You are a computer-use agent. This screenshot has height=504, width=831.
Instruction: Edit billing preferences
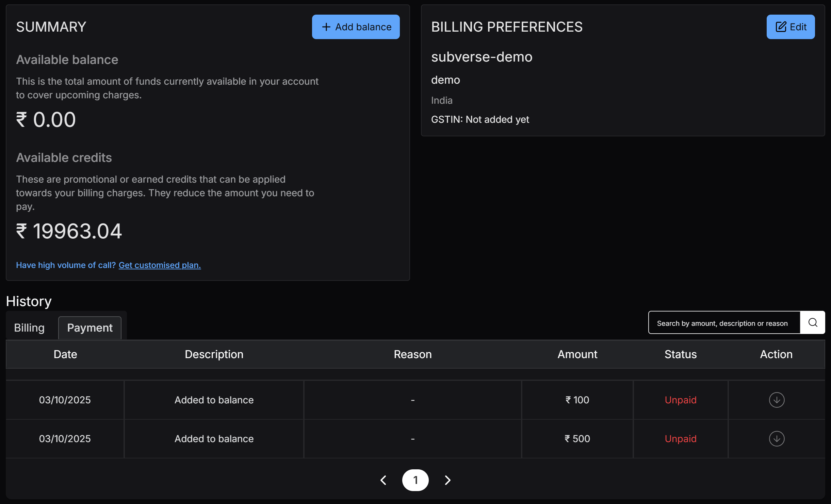pyautogui.click(x=791, y=27)
